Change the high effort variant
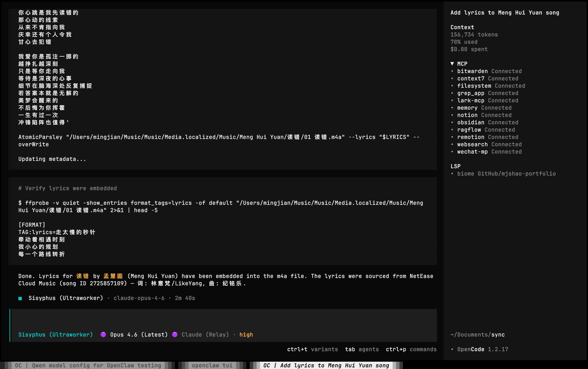Viewport: 588px width, 369px height. (246, 334)
